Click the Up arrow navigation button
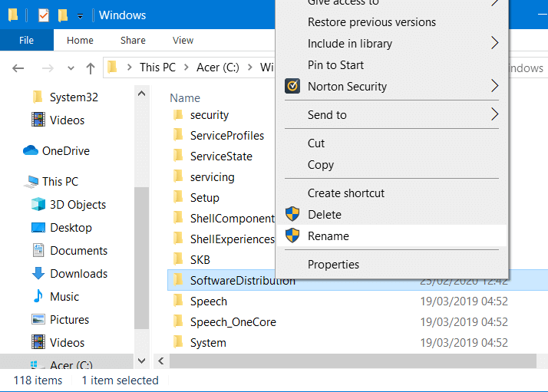 [x=90, y=68]
